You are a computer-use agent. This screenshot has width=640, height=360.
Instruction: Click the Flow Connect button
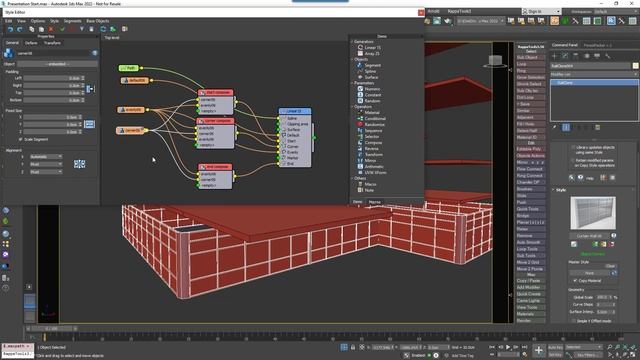(x=531, y=169)
